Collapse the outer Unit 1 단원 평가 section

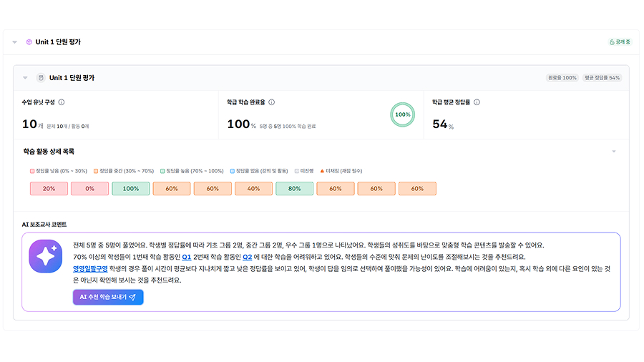(14, 42)
